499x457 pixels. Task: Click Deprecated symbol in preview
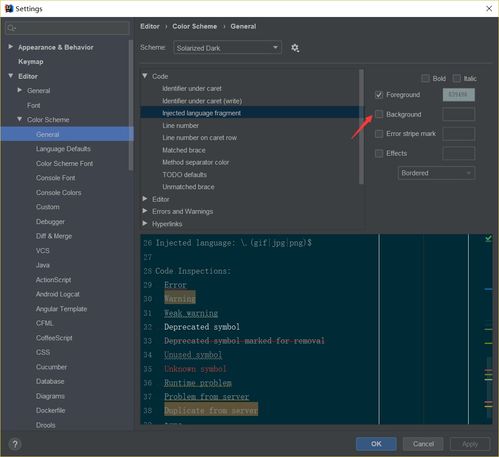point(202,327)
